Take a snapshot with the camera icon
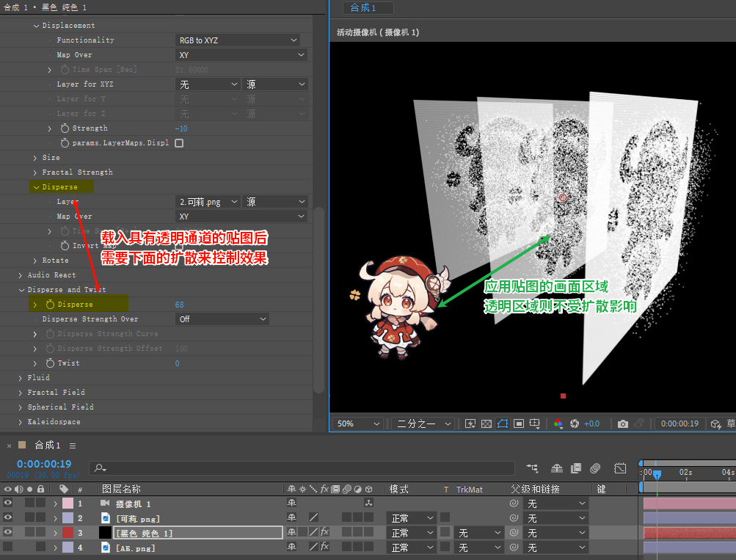This screenshot has height=560, width=736. [623, 424]
